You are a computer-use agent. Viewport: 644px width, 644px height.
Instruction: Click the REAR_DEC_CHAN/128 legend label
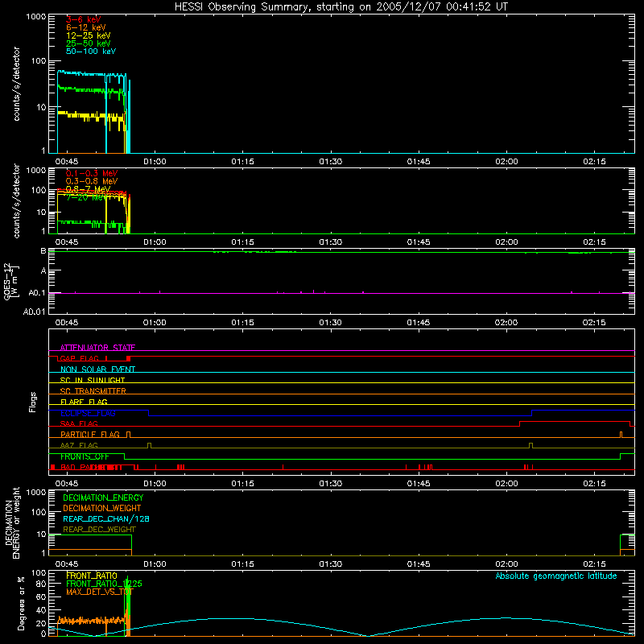click(x=106, y=519)
